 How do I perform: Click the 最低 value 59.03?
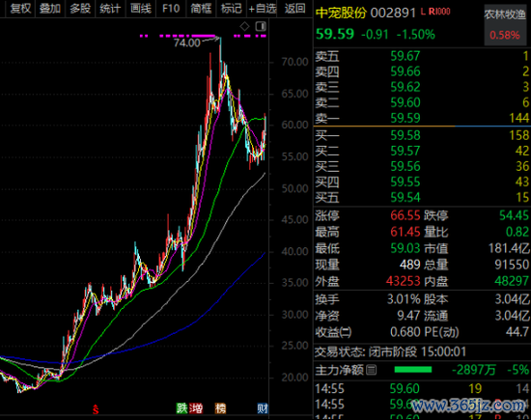point(405,248)
